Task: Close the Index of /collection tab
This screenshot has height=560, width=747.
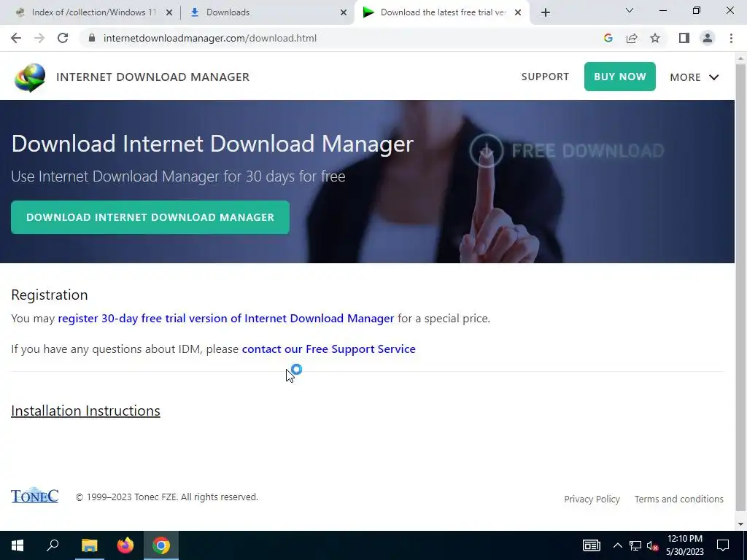Action: [x=169, y=12]
